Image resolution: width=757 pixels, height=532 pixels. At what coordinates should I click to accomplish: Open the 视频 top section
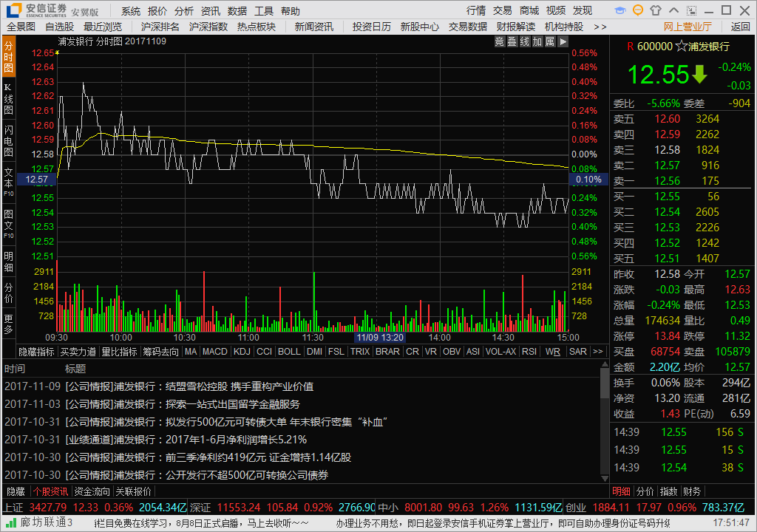(x=556, y=10)
